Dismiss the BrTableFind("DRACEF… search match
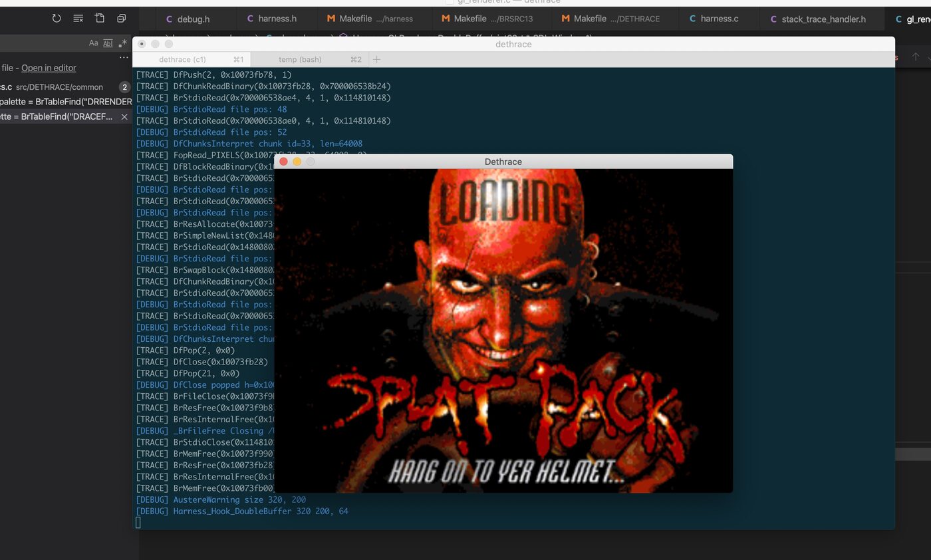The image size is (931, 560). point(124,116)
